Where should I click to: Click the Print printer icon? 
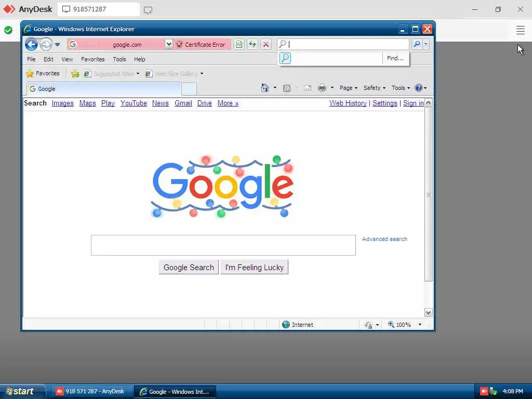[322, 88]
